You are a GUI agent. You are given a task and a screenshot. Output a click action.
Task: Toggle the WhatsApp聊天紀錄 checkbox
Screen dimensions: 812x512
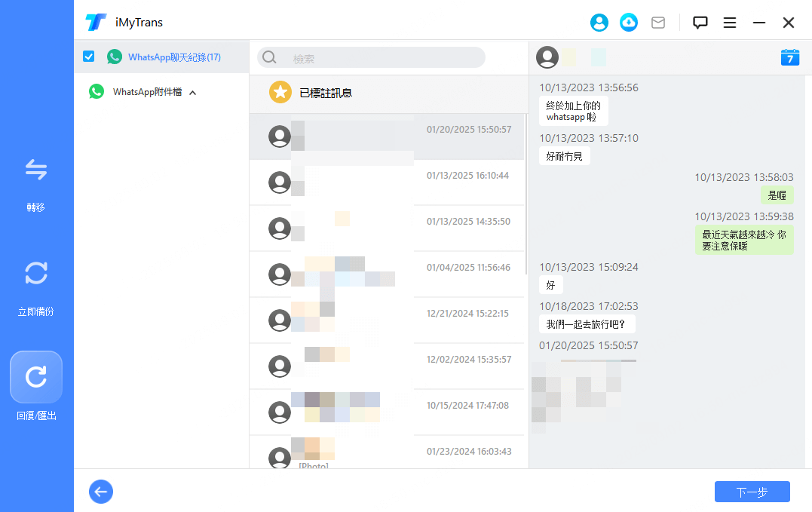[88, 57]
